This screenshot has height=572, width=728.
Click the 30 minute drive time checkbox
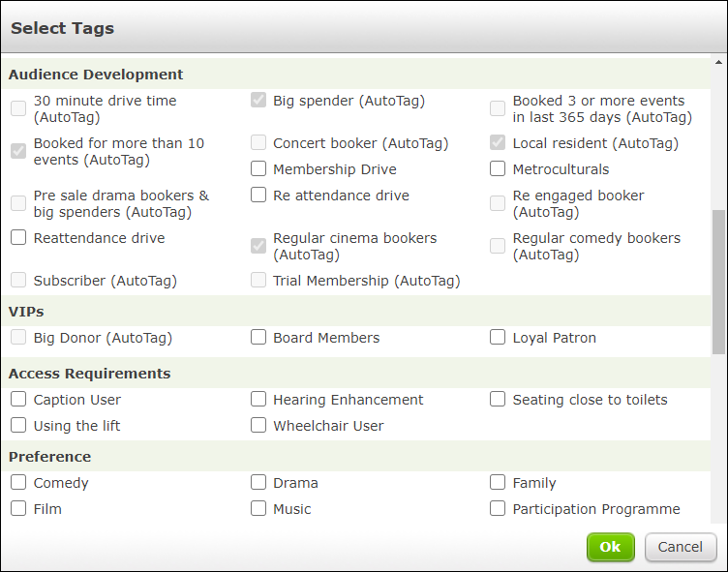click(18, 108)
